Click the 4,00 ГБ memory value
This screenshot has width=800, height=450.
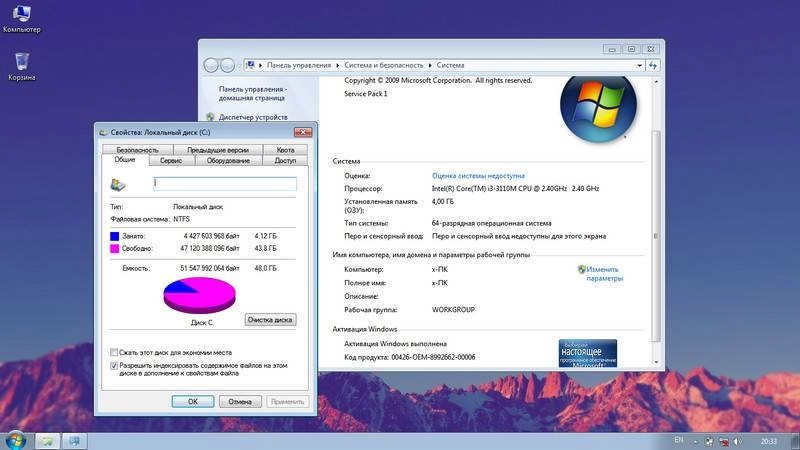[443, 202]
